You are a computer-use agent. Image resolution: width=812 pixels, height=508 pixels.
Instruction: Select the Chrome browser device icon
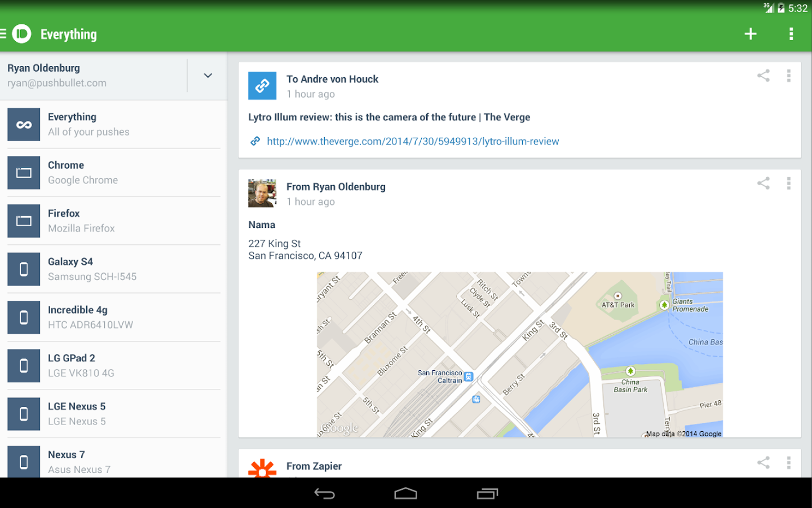pyautogui.click(x=24, y=173)
